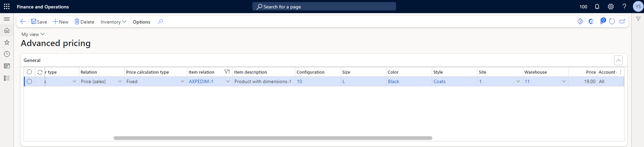Toggle the select-all rows radio in header

(30, 72)
